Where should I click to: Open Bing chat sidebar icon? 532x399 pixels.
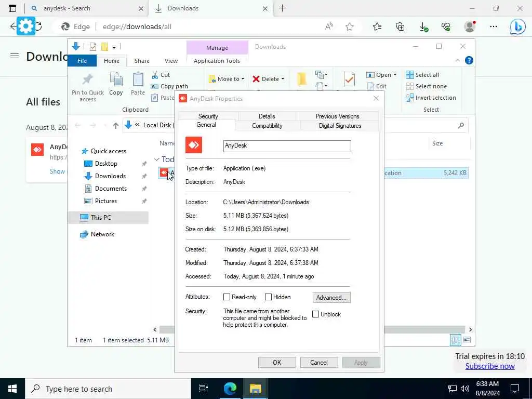pos(518,27)
